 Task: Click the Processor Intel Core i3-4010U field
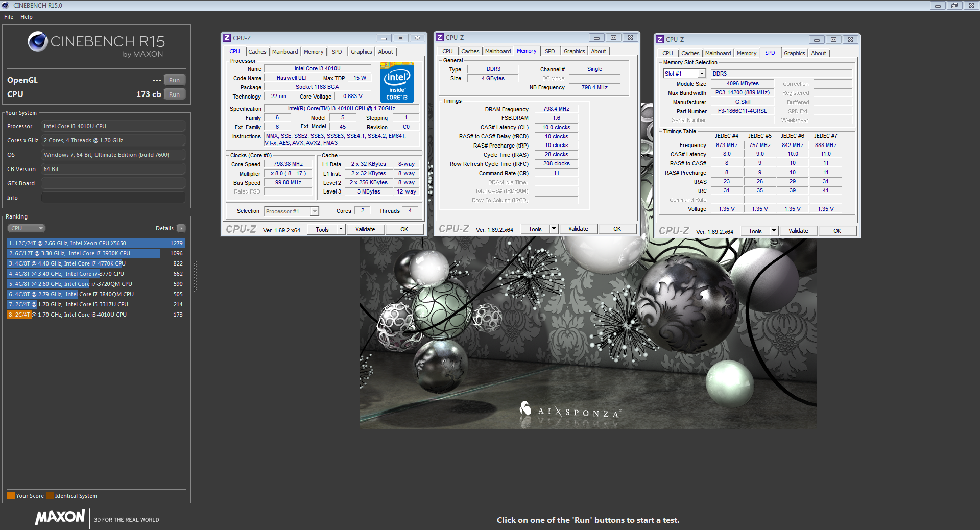(113, 126)
